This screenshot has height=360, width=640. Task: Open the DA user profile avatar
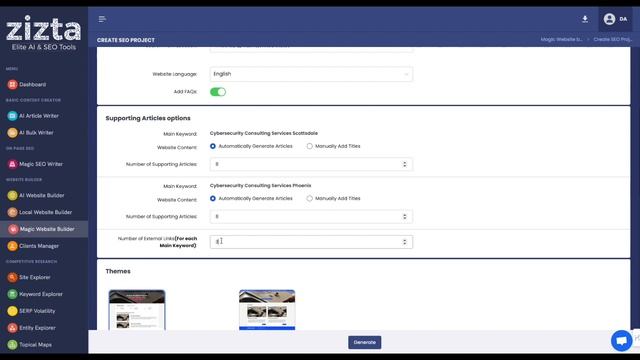click(609, 19)
